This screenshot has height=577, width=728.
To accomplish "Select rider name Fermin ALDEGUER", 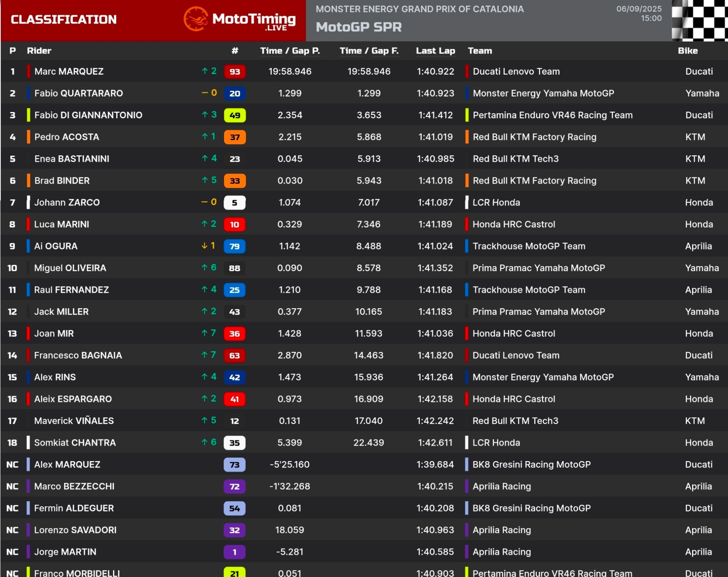I will click(74, 508).
